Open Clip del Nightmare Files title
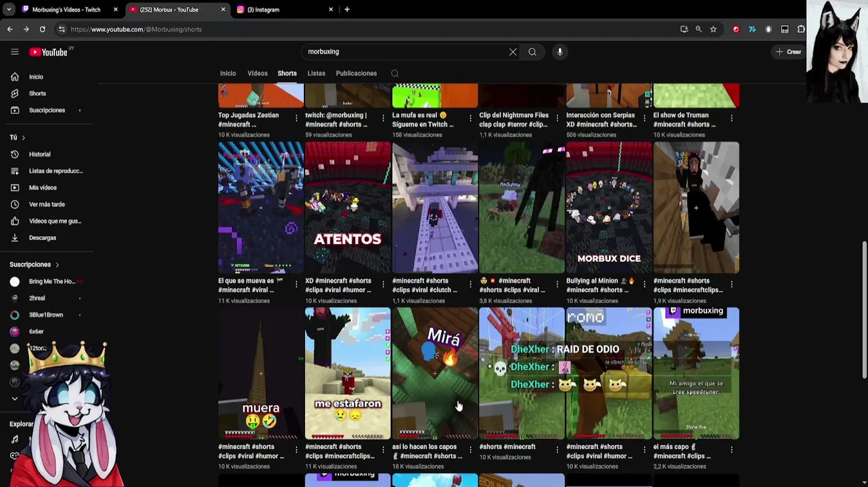The image size is (868, 487). 514,120
